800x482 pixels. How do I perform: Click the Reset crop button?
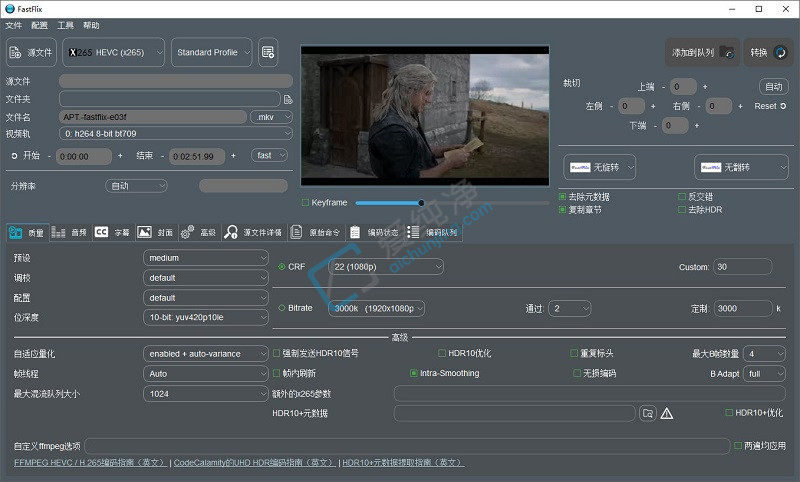tap(770, 106)
